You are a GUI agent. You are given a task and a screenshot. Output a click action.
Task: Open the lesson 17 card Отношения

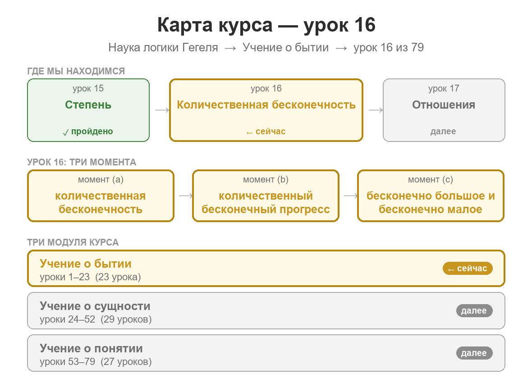point(444,110)
